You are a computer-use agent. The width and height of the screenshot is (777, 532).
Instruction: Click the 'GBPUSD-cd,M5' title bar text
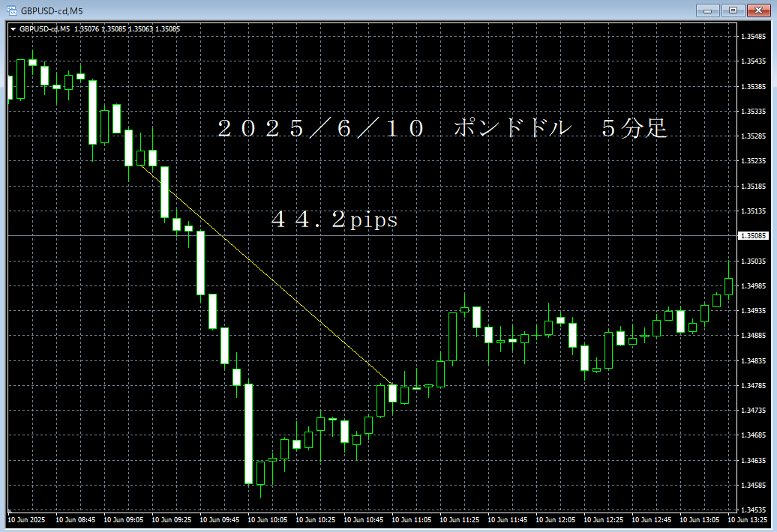point(52,11)
